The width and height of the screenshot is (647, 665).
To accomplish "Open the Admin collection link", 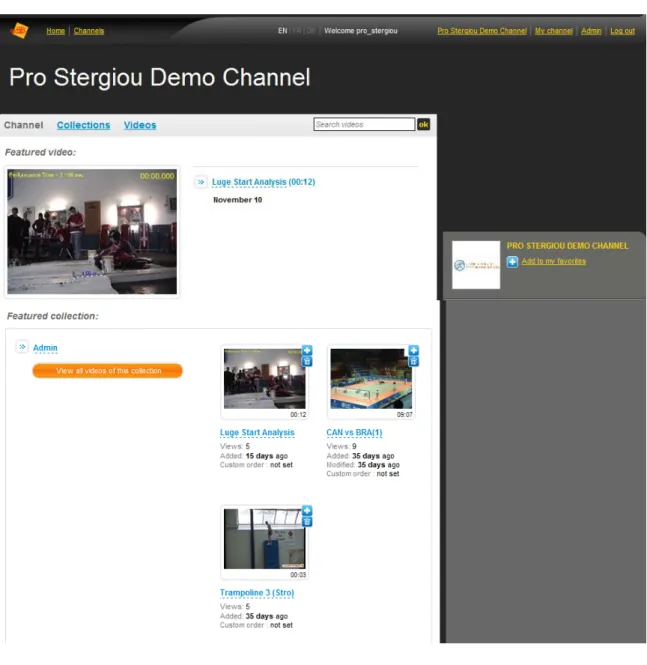I will [x=45, y=348].
